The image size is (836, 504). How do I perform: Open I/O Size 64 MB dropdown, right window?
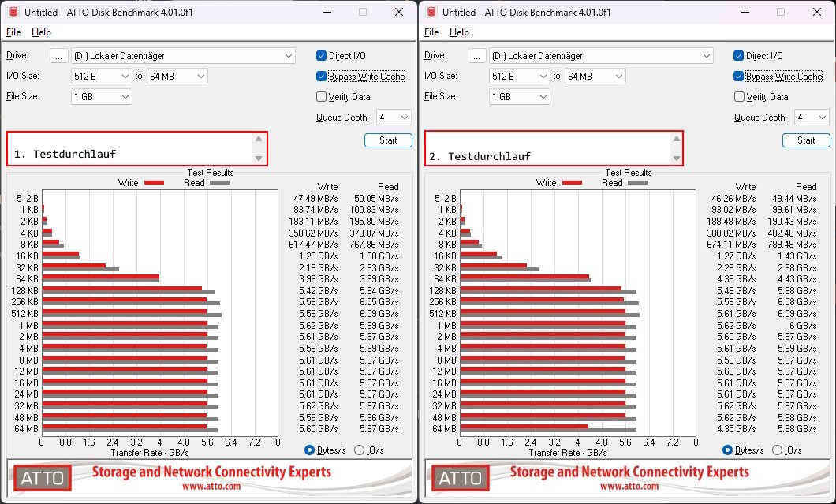[x=595, y=77]
